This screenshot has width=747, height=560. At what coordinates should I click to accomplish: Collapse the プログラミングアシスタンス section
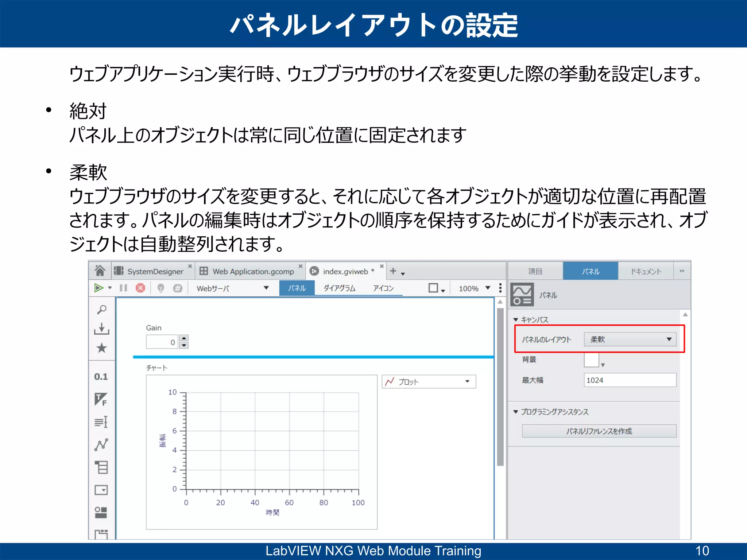(516, 412)
